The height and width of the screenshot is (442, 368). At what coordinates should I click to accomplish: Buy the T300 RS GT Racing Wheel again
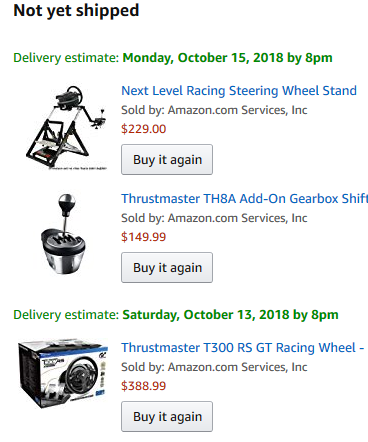click(167, 416)
